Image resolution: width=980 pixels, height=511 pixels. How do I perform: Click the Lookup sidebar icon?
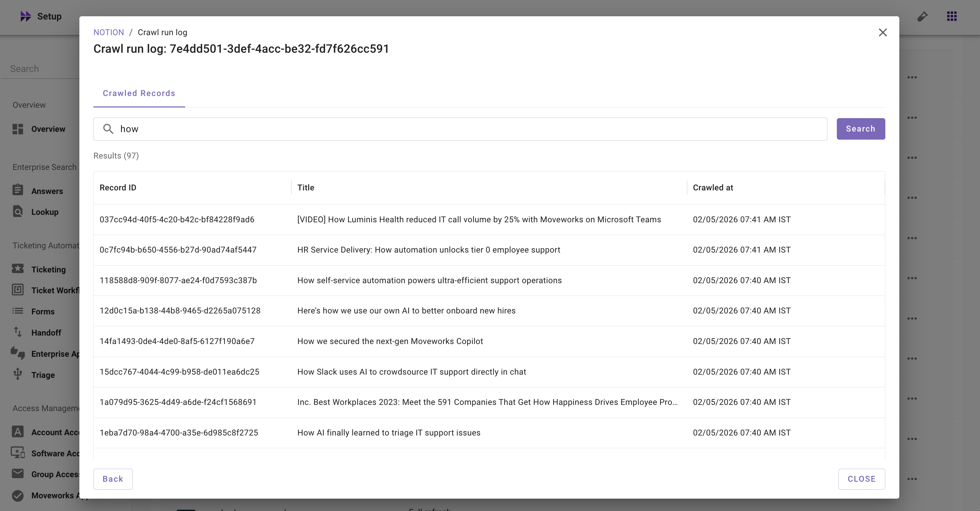tap(18, 211)
